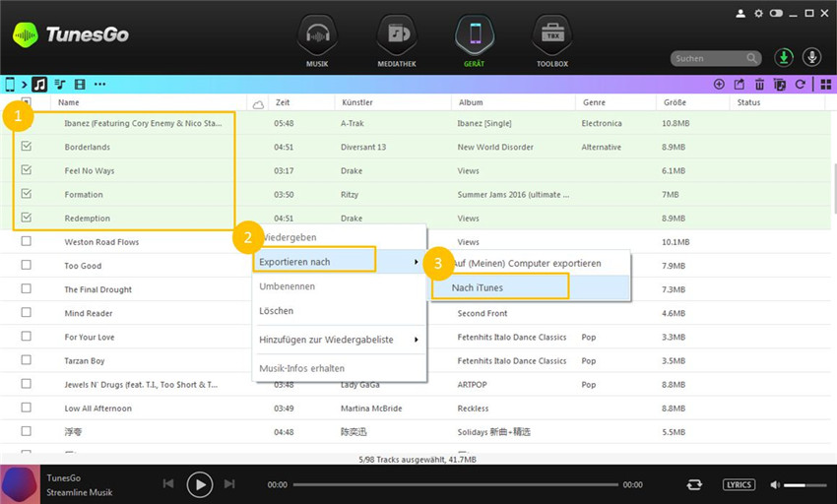837x504 pixels.
Task: Click the export icon in the toolbar
Action: (x=740, y=84)
